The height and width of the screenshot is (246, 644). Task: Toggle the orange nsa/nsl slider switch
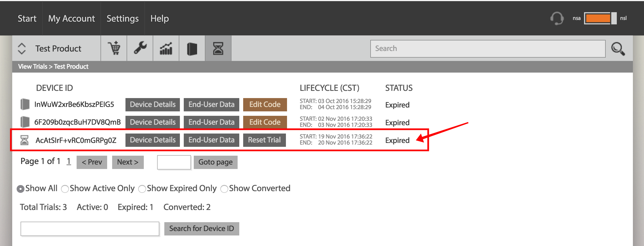tap(600, 18)
